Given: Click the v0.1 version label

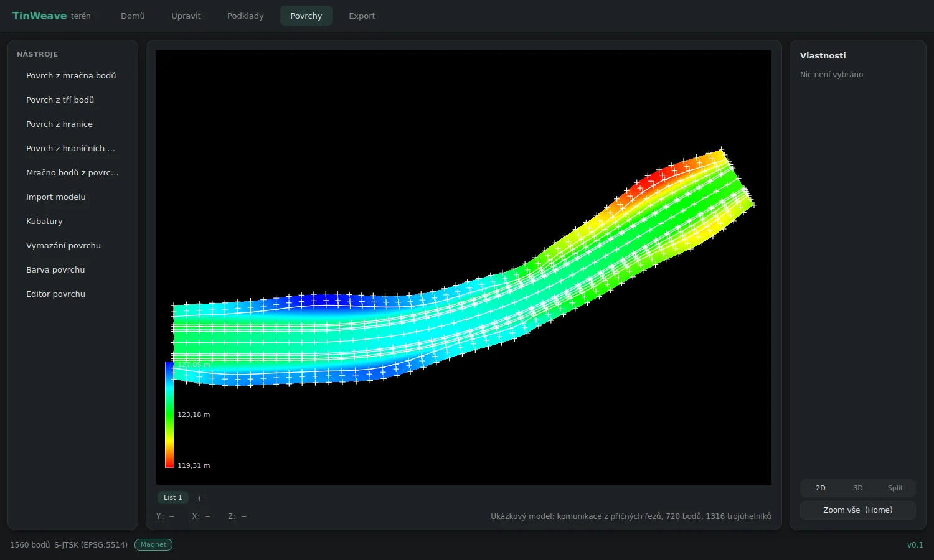Looking at the screenshot, I should click(x=915, y=544).
